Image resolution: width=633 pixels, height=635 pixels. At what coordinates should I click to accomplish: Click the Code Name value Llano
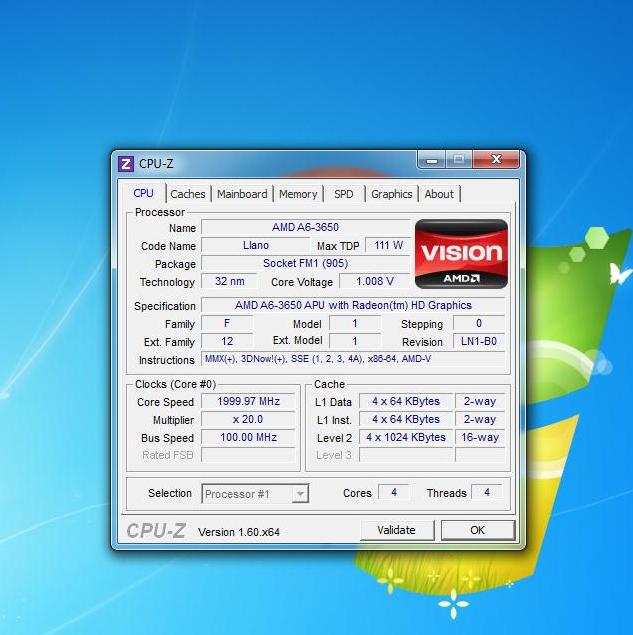click(256, 245)
